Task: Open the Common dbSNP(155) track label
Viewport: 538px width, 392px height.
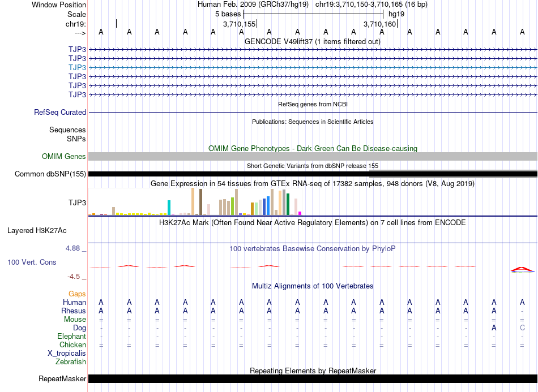Action: click(50, 174)
